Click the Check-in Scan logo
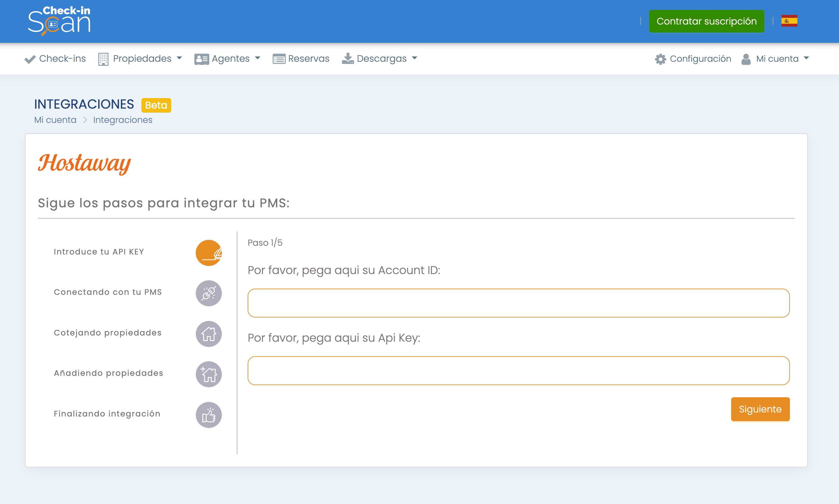This screenshot has height=504, width=839. [59, 21]
